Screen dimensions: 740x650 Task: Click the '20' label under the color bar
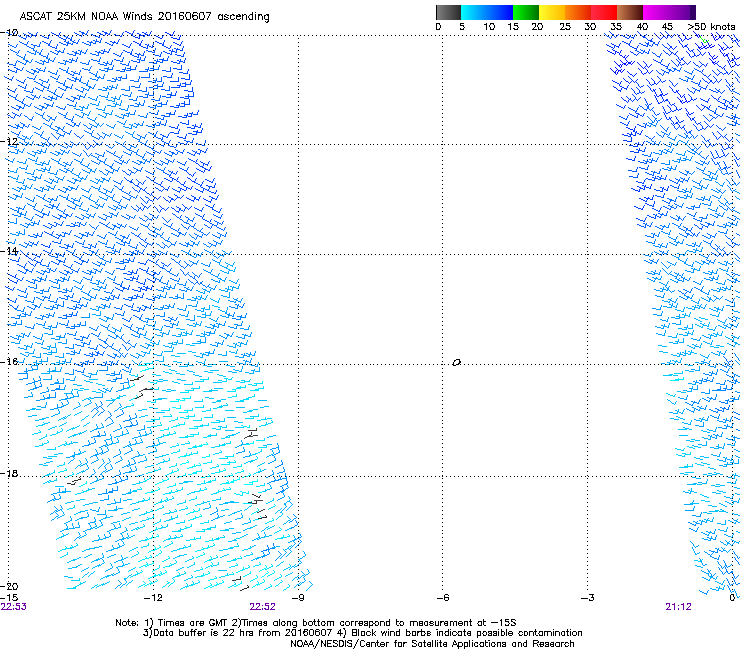(537, 27)
